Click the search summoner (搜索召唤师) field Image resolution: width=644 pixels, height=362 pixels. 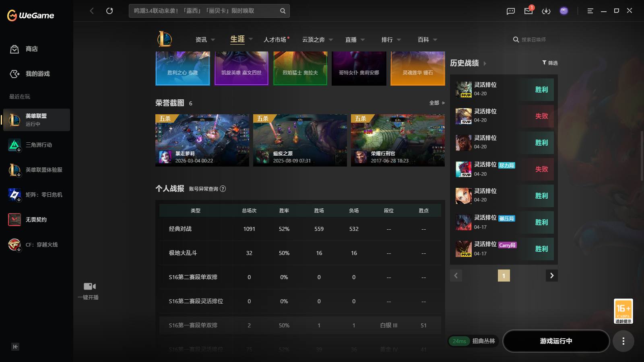533,39
